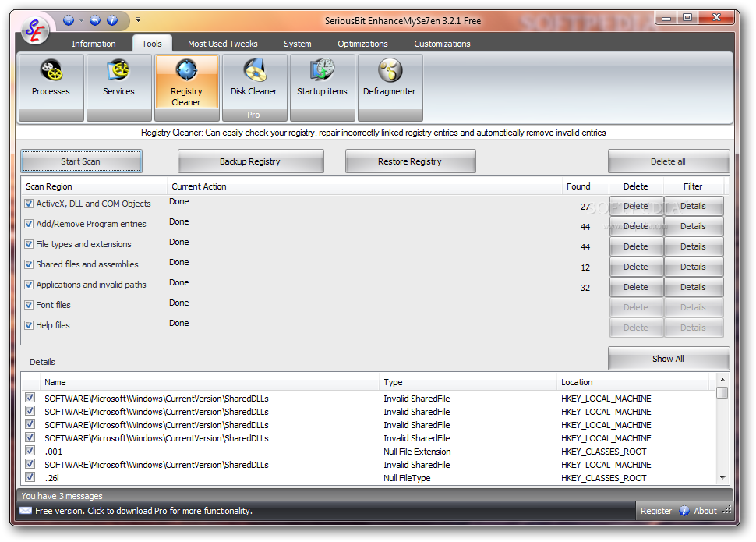Open the Most Used Tweaks tab
This screenshot has height=542, width=756.
click(222, 44)
